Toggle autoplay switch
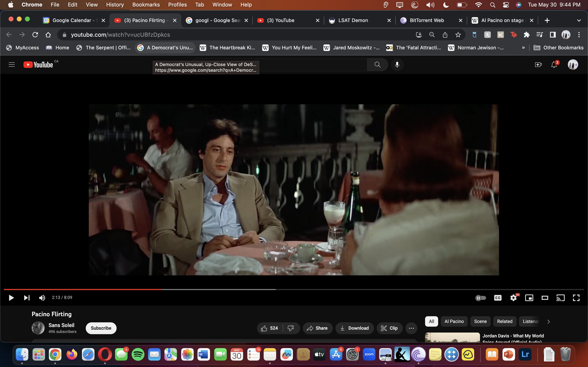The width and height of the screenshot is (588, 367). tap(480, 298)
